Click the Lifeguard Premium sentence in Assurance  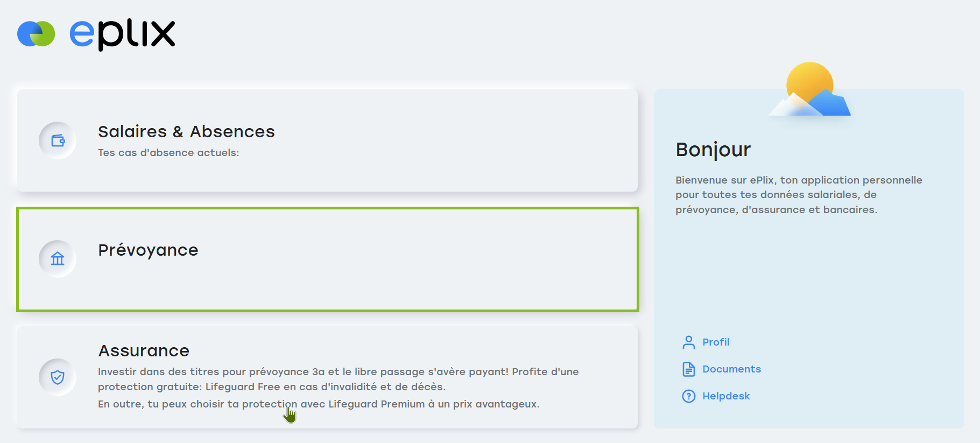(319, 404)
